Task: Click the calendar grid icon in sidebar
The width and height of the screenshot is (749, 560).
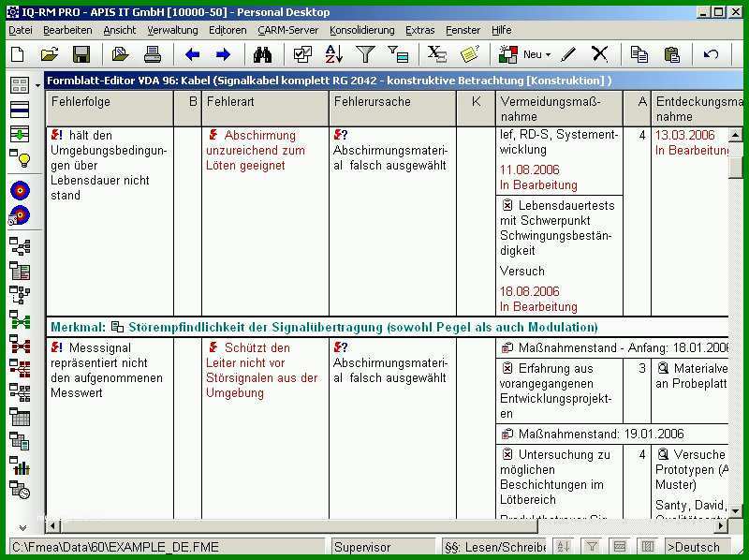Action: [20, 417]
